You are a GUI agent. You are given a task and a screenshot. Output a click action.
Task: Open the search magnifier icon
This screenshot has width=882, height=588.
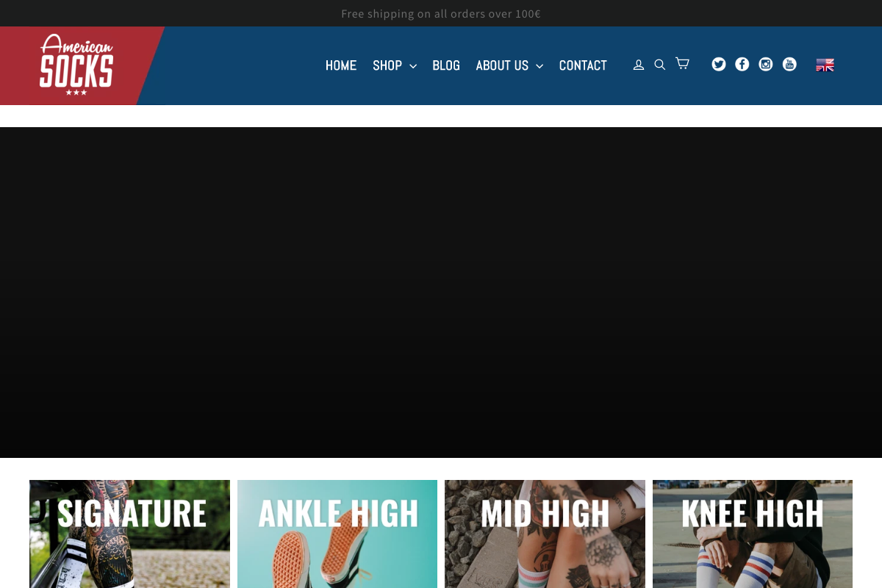[x=660, y=65]
